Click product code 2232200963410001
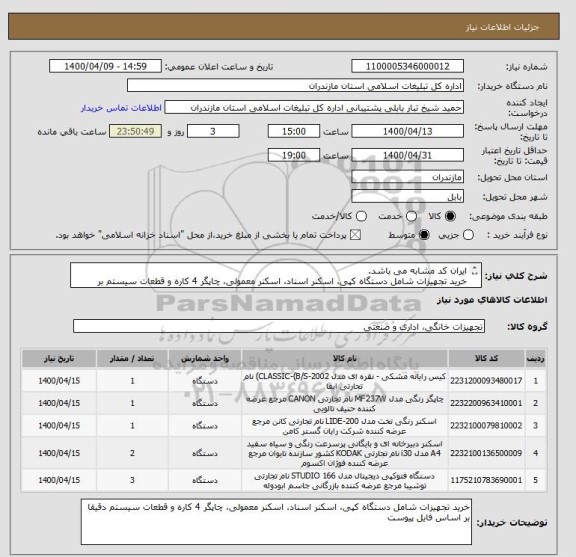576x557 pixels. pos(486,403)
